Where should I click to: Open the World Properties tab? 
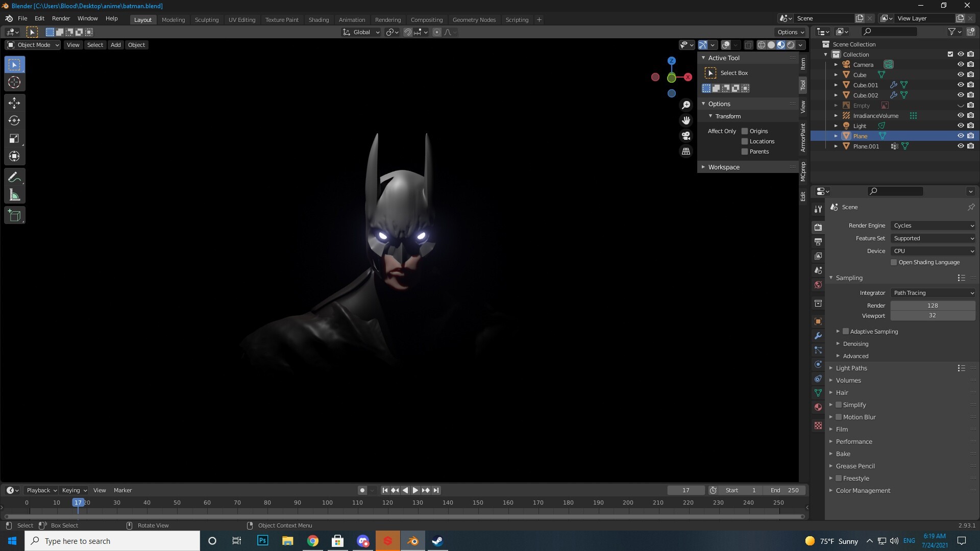(818, 285)
